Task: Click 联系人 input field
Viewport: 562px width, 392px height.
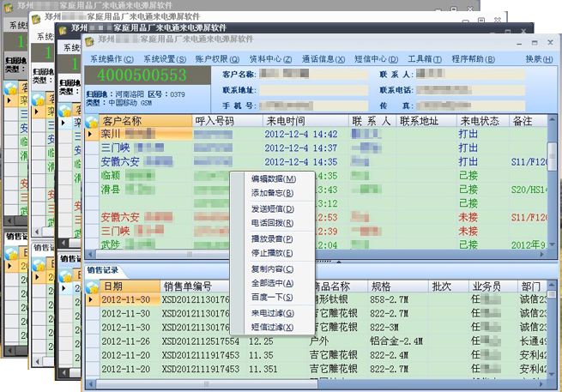Action: coord(470,74)
